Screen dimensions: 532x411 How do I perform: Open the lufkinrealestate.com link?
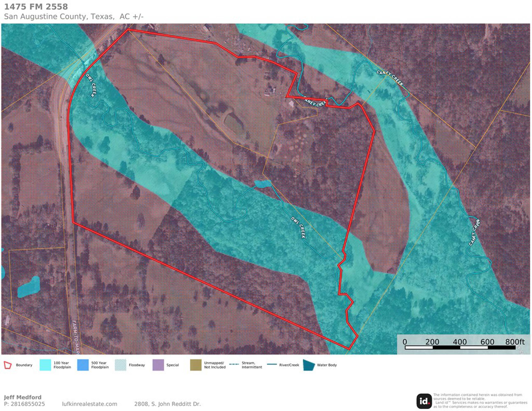89,404
